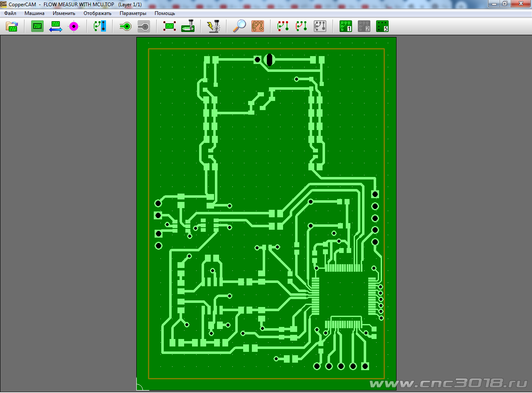Open the Помощь menu

tap(165, 13)
